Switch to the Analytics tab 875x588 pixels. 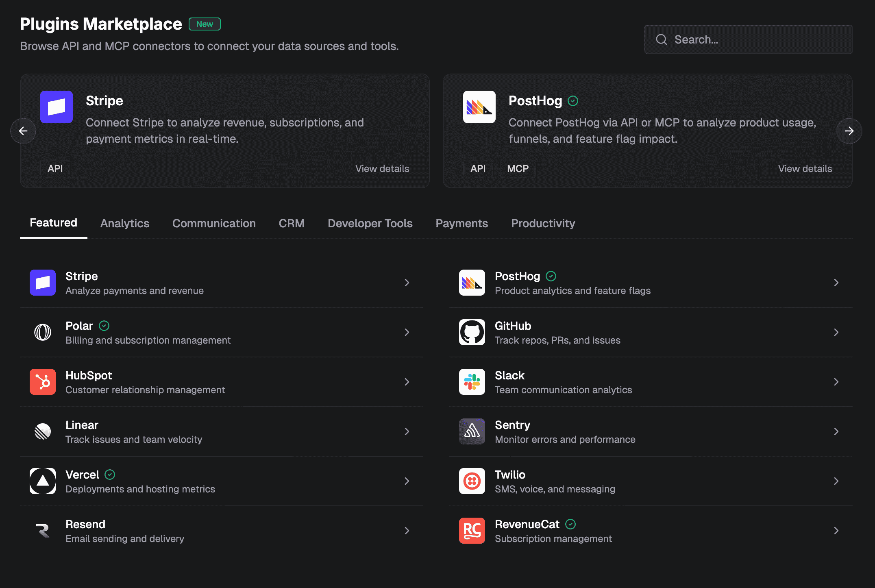[x=125, y=223]
